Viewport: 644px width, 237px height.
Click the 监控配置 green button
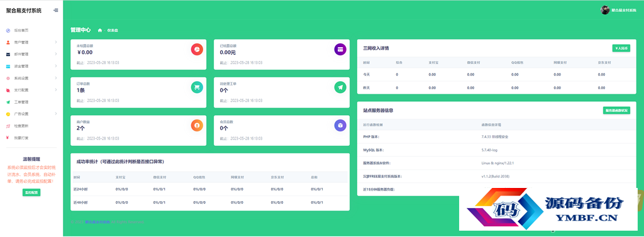click(31, 192)
